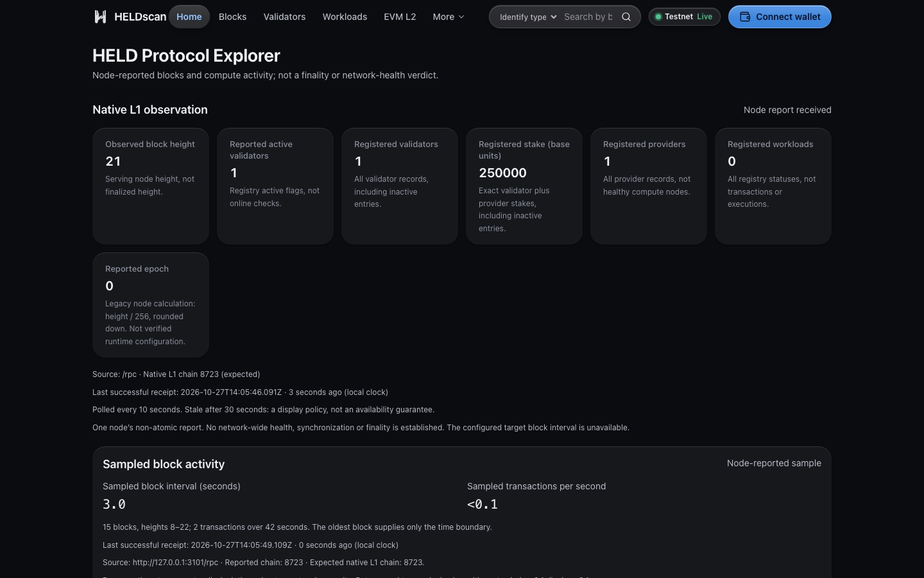The width and height of the screenshot is (924, 578).
Task: Open the EVM L2 page
Action: 400,17
